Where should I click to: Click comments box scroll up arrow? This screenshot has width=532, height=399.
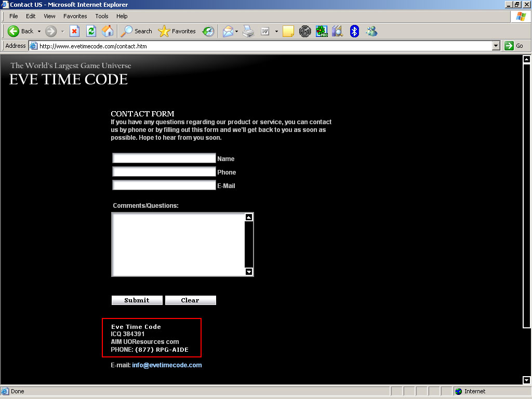(249, 217)
